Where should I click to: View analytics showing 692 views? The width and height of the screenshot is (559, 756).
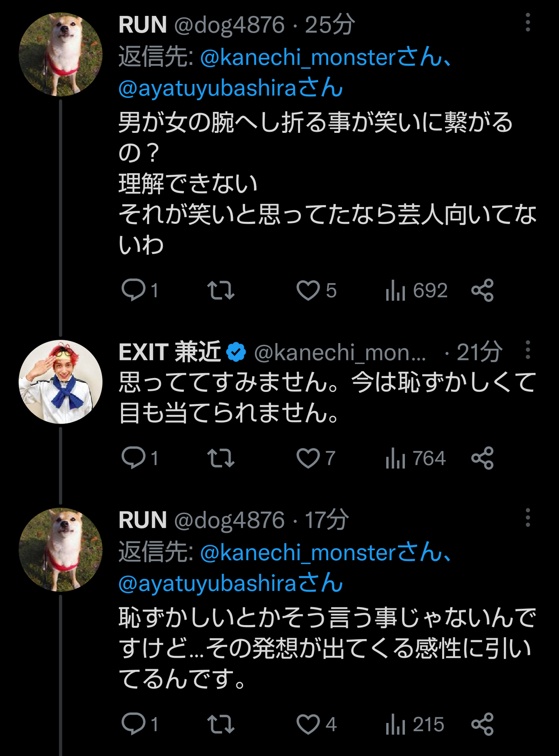click(416, 290)
